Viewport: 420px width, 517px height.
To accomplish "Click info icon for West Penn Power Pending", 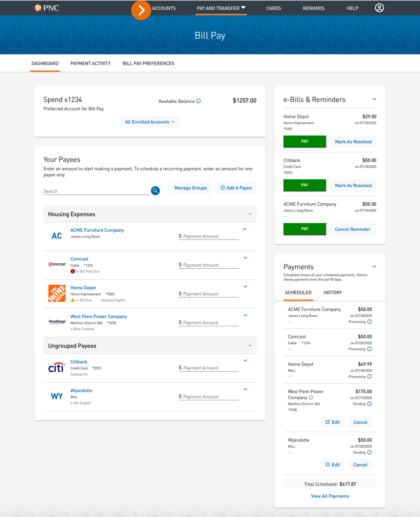I will (x=369, y=404).
